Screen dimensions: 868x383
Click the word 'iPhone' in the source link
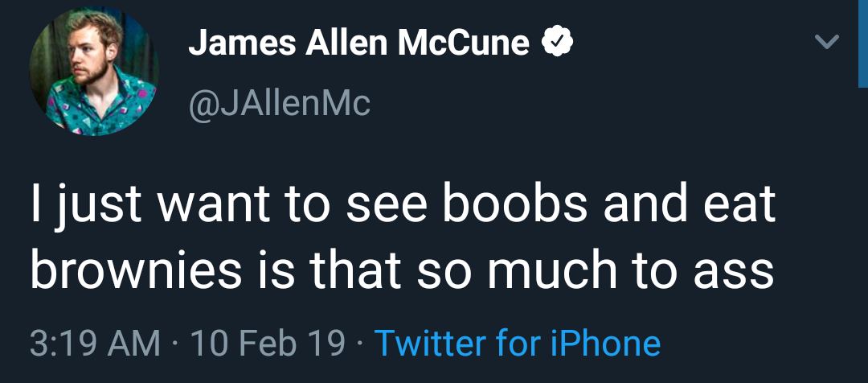(606, 343)
